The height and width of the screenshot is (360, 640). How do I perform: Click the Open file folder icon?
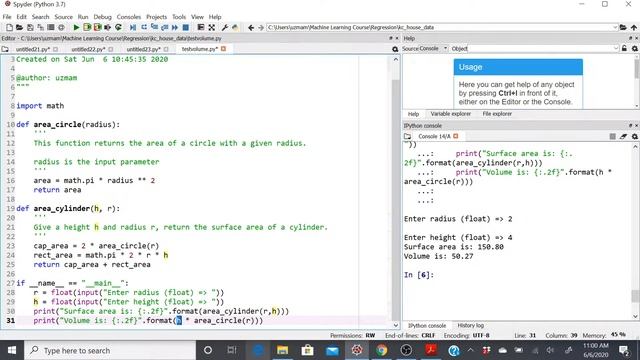[19, 27]
